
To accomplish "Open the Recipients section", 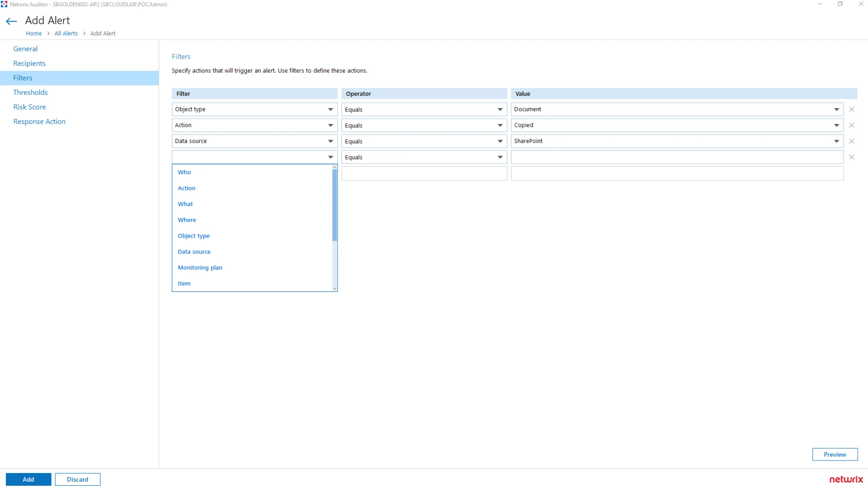I will [x=79, y=63].
